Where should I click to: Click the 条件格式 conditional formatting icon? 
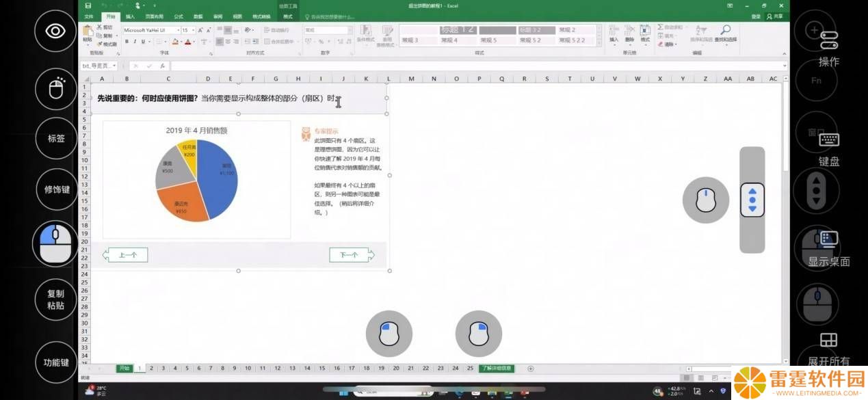pyautogui.click(x=365, y=31)
